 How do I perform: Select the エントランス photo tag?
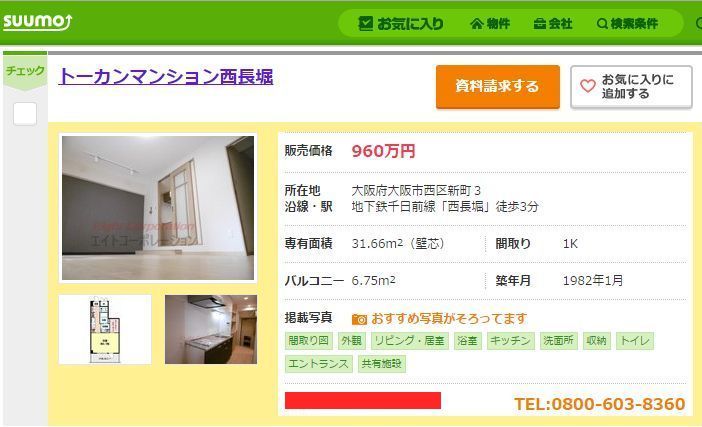pyautogui.click(x=318, y=364)
